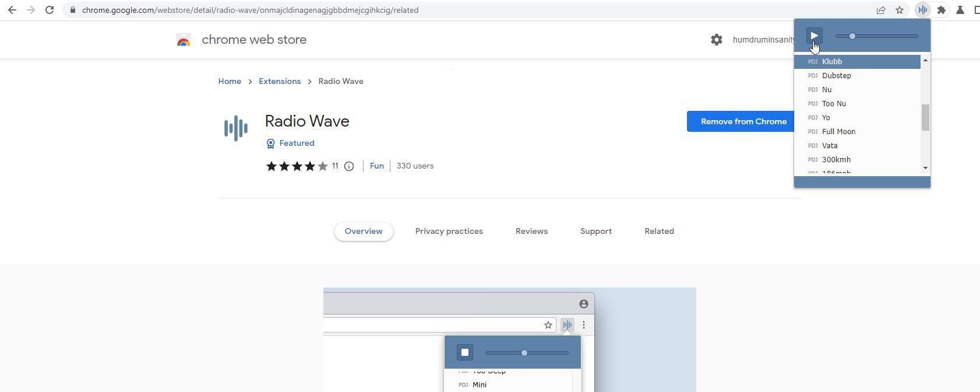Click the Fun category link

click(376, 166)
